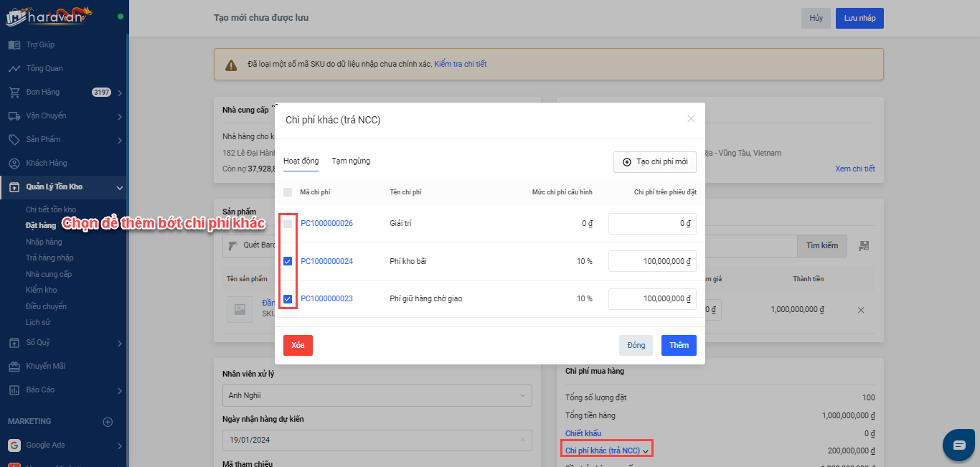The image size is (980, 467).
Task: Click the Tạo chi phí mới button
Action: coord(654,162)
